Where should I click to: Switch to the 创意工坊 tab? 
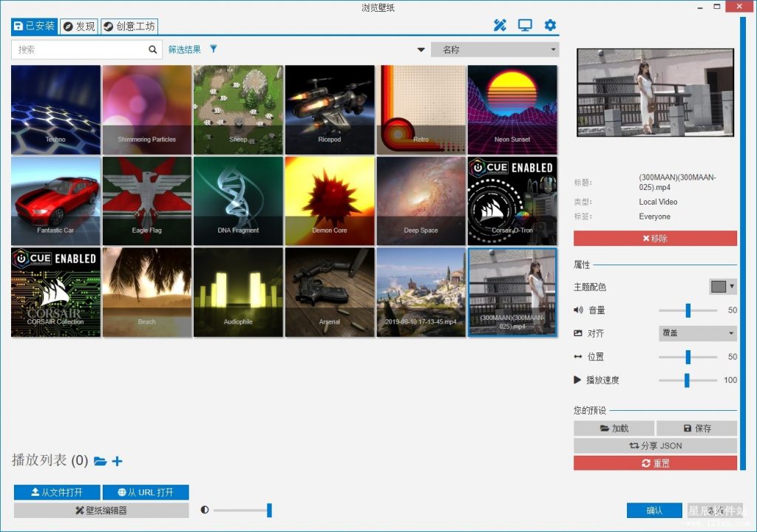pyautogui.click(x=129, y=27)
